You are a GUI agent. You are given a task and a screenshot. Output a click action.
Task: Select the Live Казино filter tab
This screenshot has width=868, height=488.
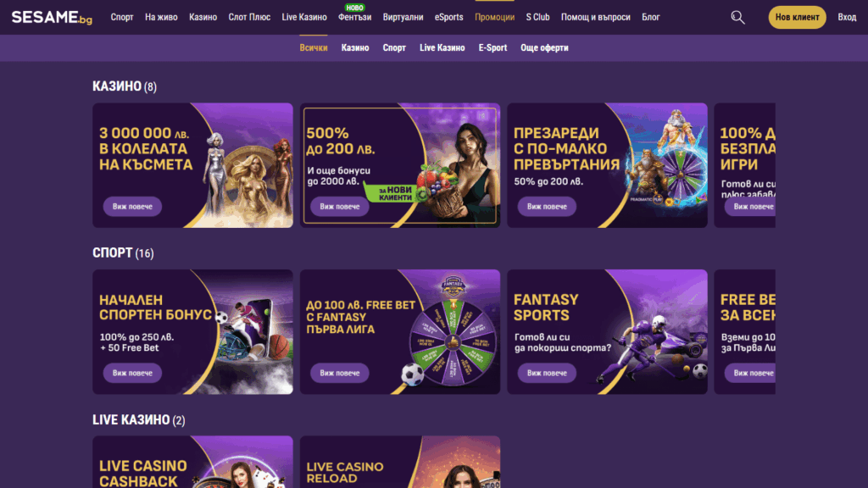(442, 47)
